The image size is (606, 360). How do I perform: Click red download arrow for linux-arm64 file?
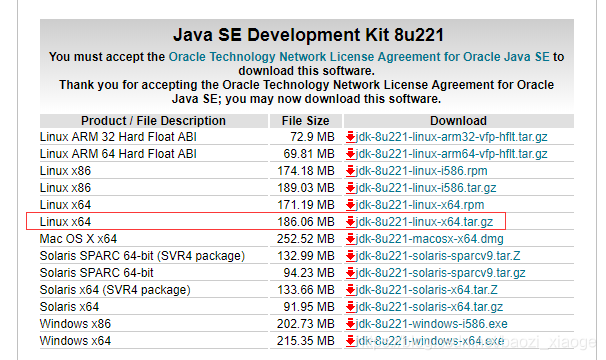click(351, 154)
